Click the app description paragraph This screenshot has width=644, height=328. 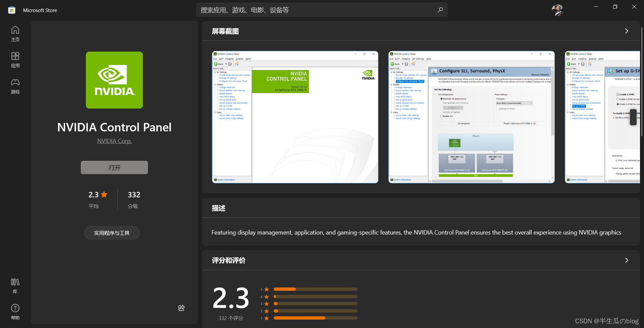point(416,233)
